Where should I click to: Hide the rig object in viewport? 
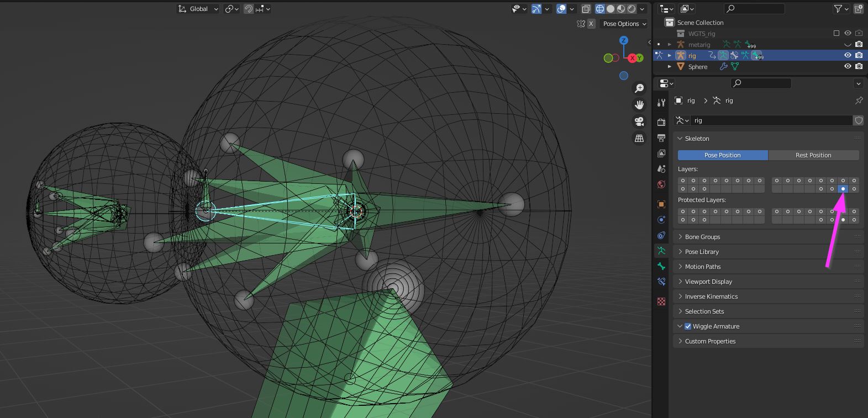click(x=848, y=56)
